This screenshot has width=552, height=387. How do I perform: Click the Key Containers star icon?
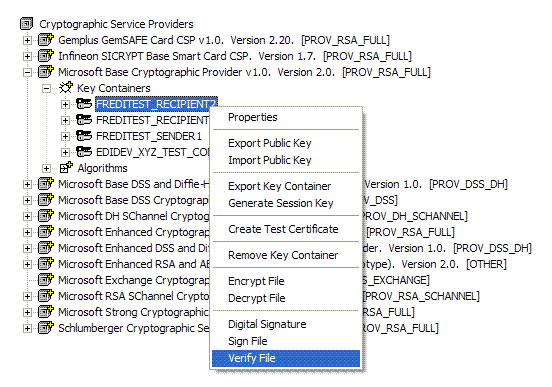click(x=65, y=88)
